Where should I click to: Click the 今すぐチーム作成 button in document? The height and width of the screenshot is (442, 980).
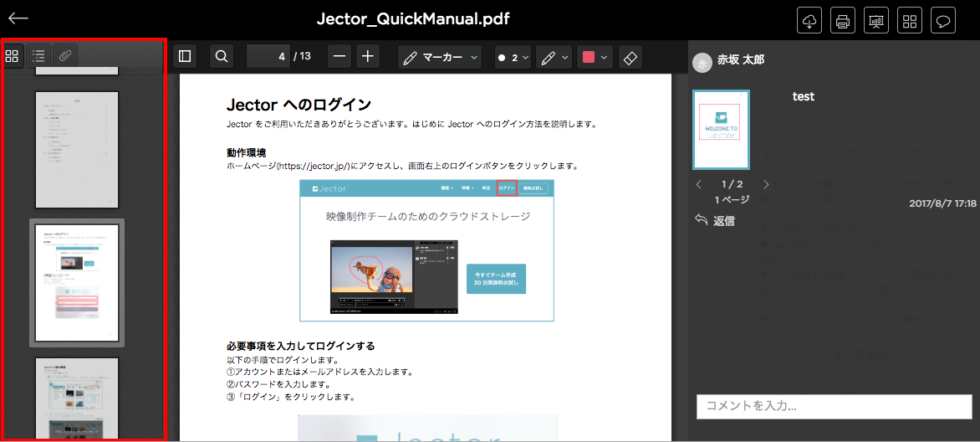tap(496, 279)
